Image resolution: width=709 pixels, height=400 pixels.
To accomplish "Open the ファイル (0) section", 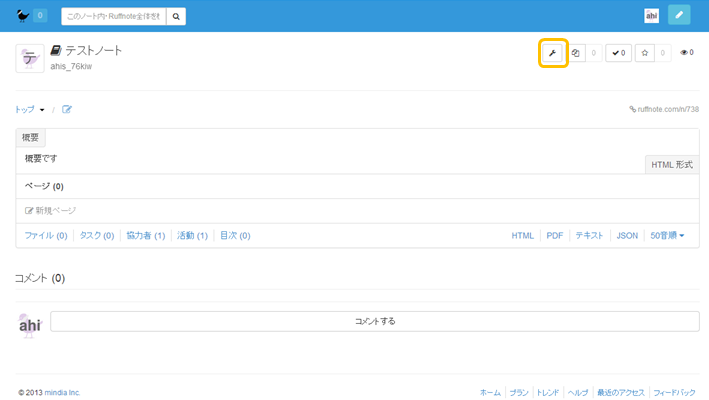I will pyautogui.click(x=45, y=236).
